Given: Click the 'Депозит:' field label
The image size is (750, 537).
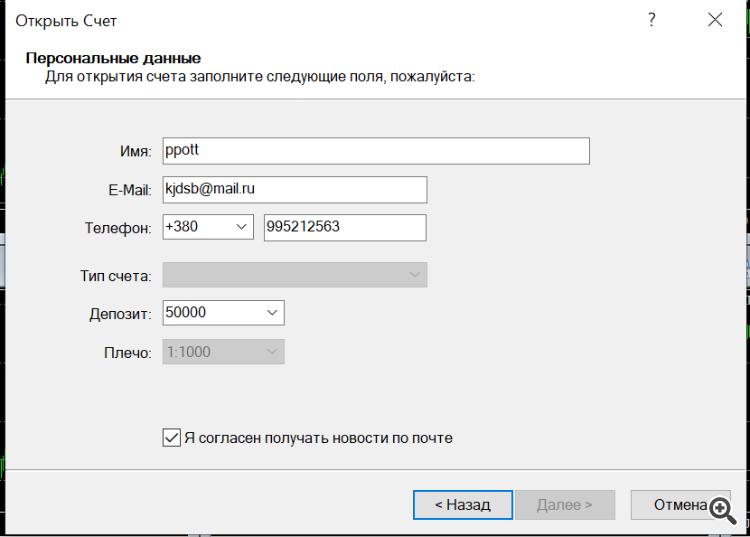Looking at the screenshot, I should point(120,314).
